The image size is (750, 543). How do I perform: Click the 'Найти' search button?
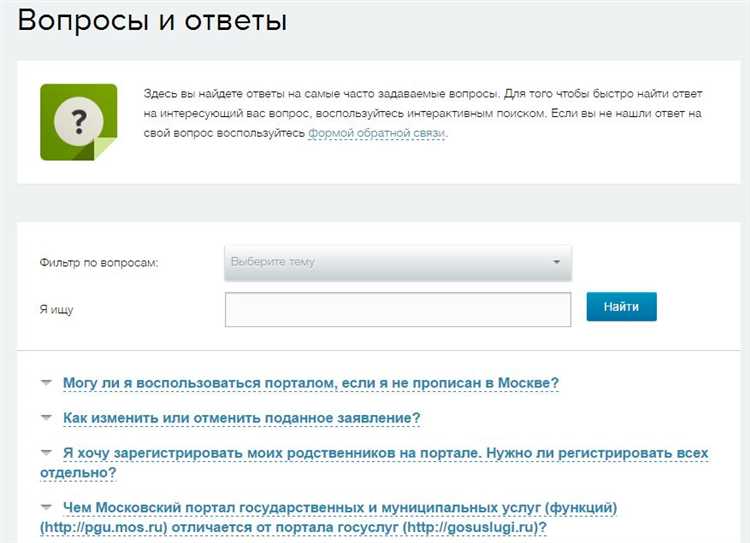coord(621,307)
